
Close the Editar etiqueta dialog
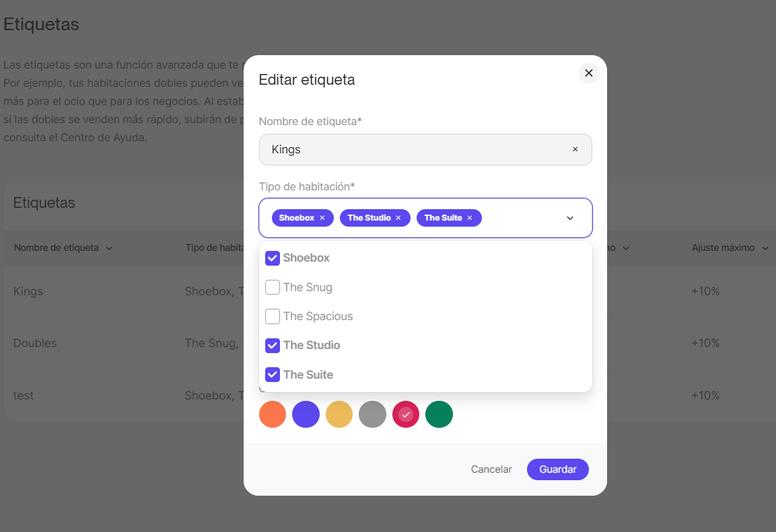click(x=589, y=73)
